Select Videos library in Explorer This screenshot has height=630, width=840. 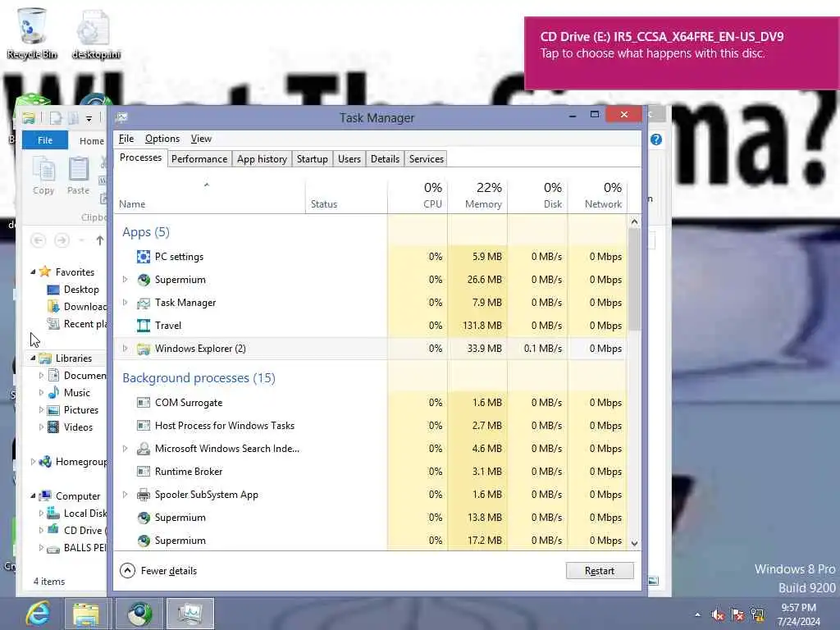coord(78,427)
